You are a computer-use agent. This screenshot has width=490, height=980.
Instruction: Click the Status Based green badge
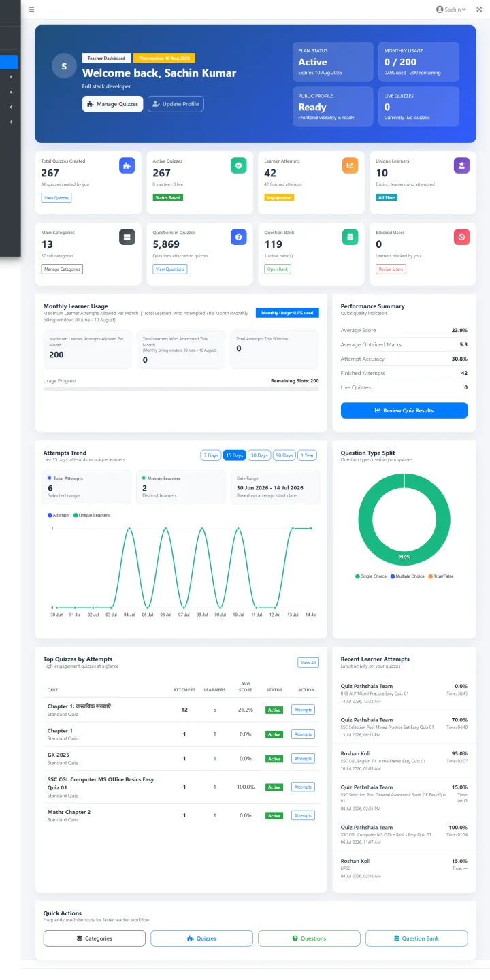168,197
